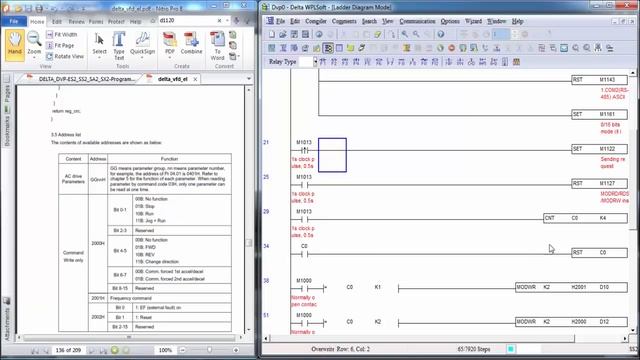
Task: Click the page number field 136 of 209
Action: click(68, 350)
